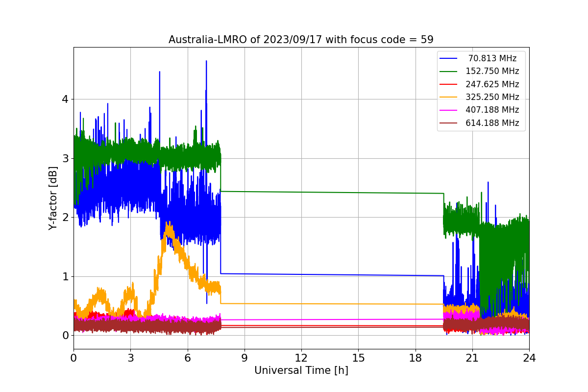The height and width of the screenshot is (392, 588).
Task: Select the 70.813 MHz legend label
Action: [x=492, y=58]
